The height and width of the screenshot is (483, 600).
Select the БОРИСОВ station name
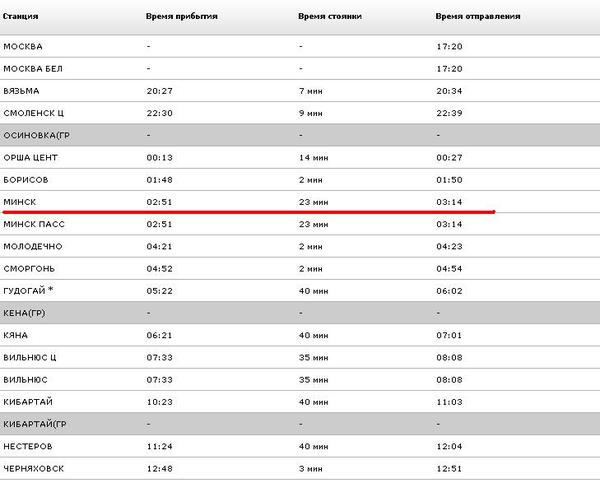(25, 179)
